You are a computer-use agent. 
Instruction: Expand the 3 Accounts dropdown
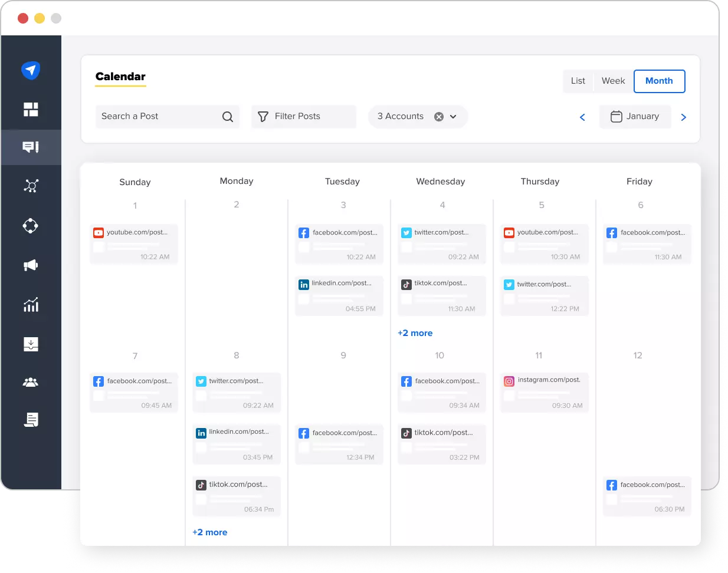click(454, 116)
